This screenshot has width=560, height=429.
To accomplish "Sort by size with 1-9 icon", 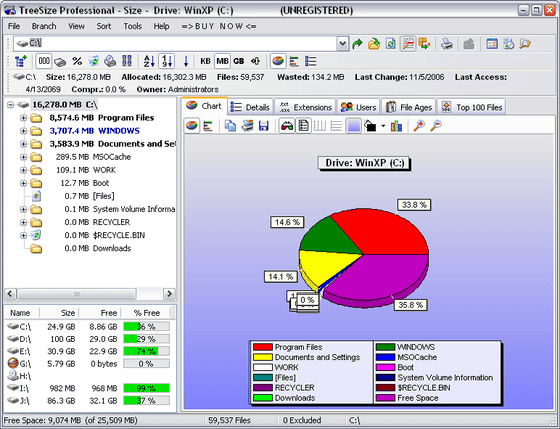I will pyautogui.click(x=166, y=61).
